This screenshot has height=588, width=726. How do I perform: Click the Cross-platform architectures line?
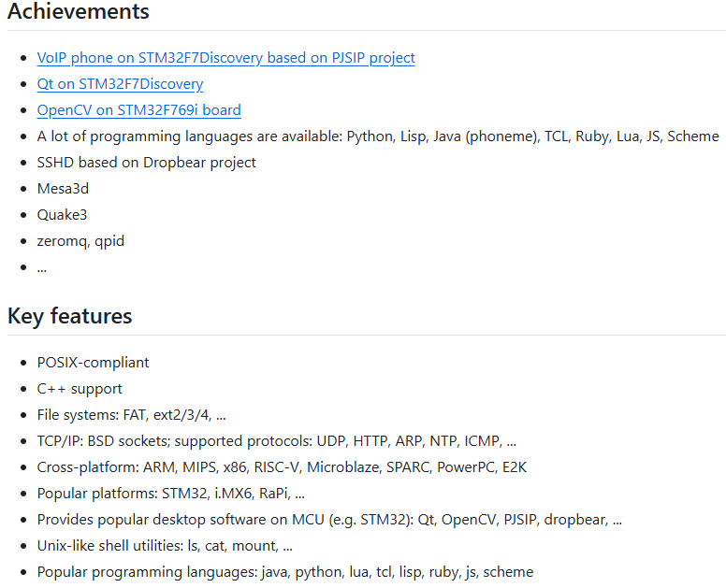tap(282, 467)
